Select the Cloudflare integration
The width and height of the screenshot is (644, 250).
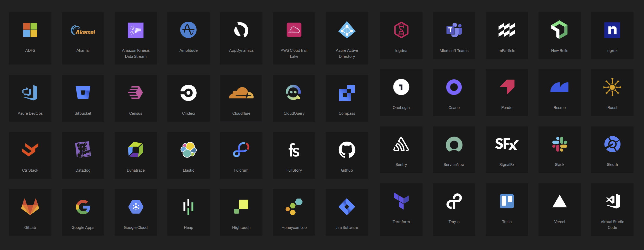click(x=241, y=98)
